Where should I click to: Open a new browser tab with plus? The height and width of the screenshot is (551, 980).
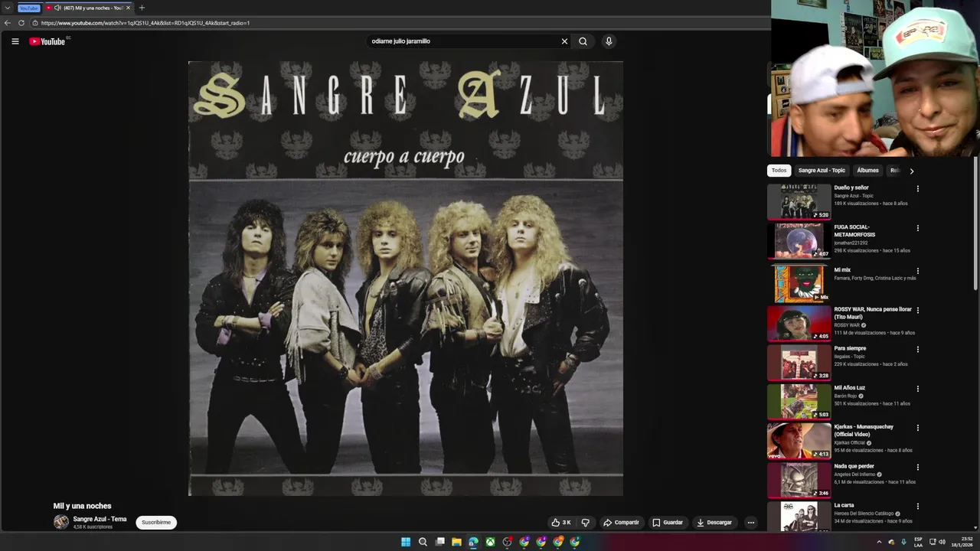click(x=142, y=8)
